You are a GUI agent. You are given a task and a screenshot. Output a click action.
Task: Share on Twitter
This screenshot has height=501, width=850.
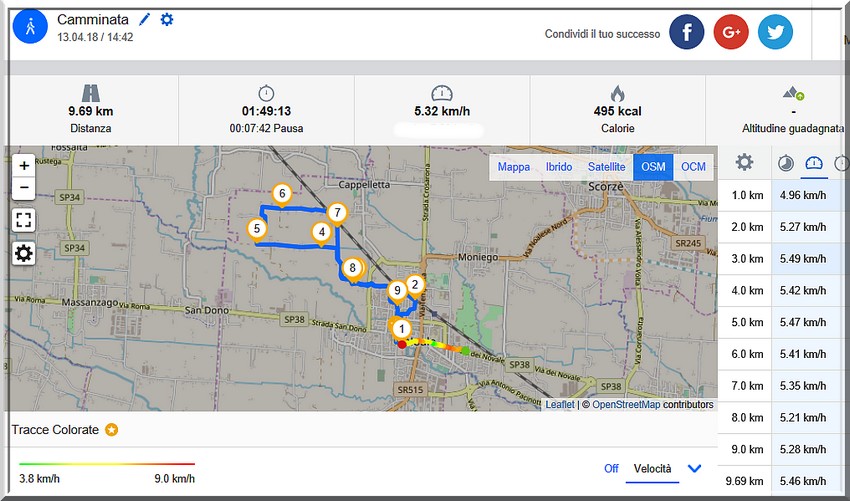click(x=775, y=31)
